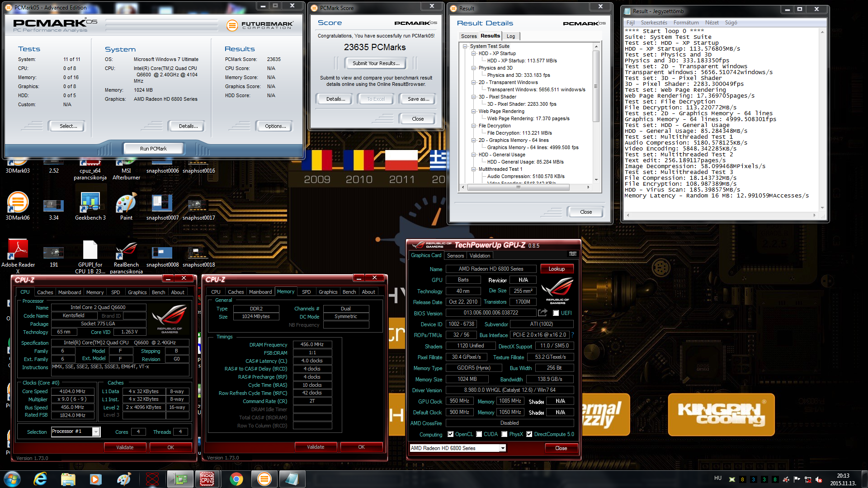The image size is (868, 488).
Task: Collapse the 2D - Transparent Windows node
Action: 473,82
